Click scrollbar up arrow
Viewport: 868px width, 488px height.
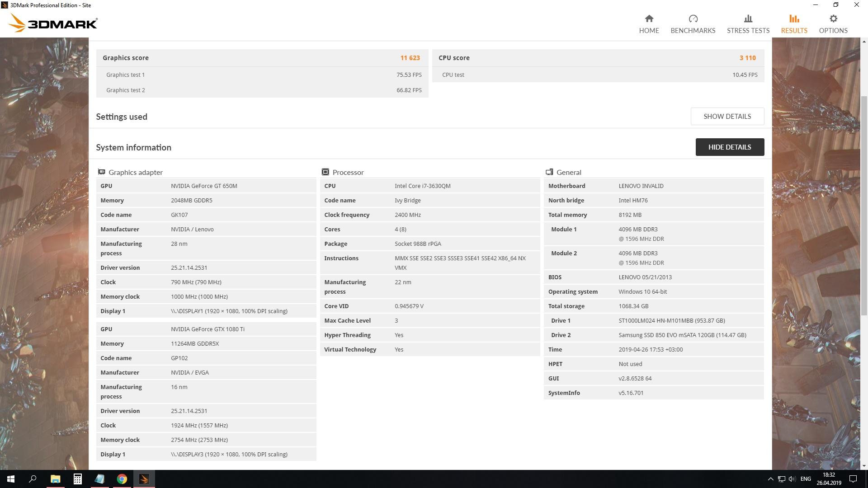pyautogui.click(x=864, y=42)
